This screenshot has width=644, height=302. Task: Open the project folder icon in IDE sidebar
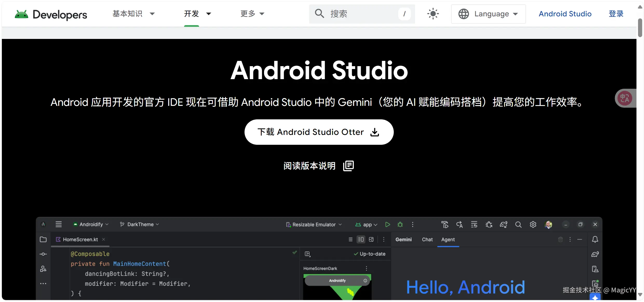pyautogui.click(x=43, y=239)
